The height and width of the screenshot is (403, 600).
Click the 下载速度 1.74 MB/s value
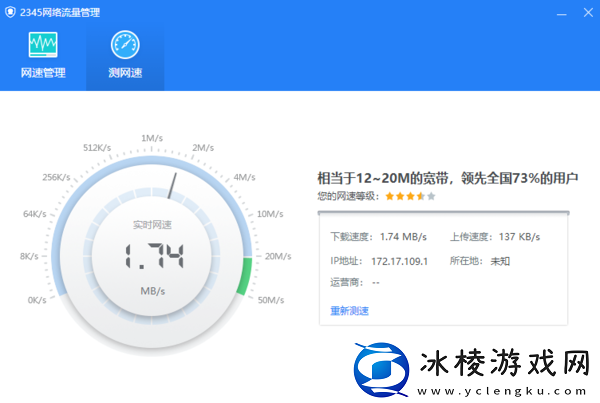point(403,237)
